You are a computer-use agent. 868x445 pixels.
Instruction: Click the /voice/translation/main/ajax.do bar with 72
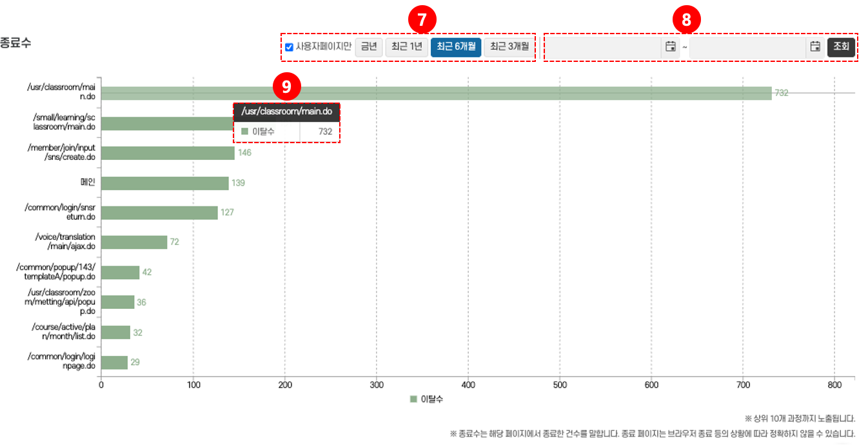(x=134, y=242)
